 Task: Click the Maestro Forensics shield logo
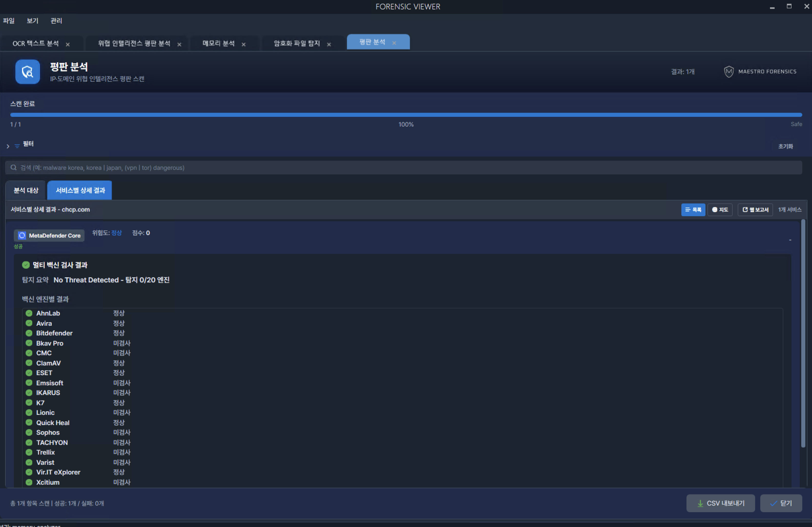[x=729, y=72]
